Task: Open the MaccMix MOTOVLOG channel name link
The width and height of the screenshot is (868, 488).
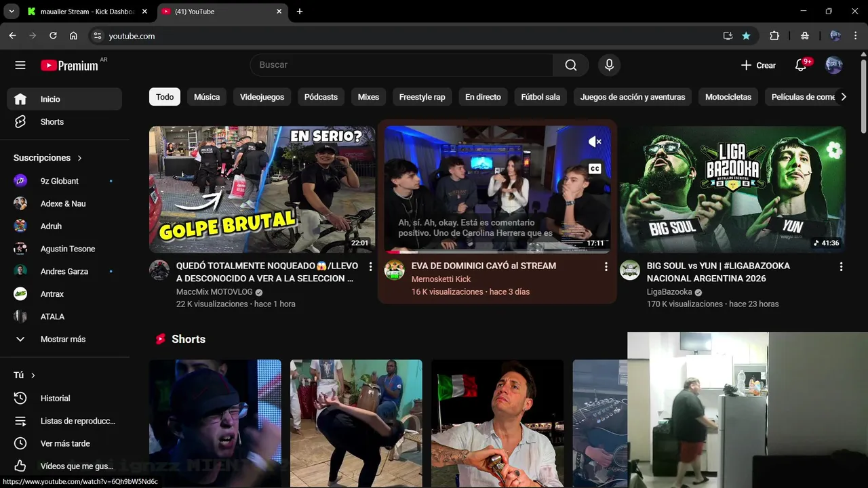Action: [x=214, y=292]
